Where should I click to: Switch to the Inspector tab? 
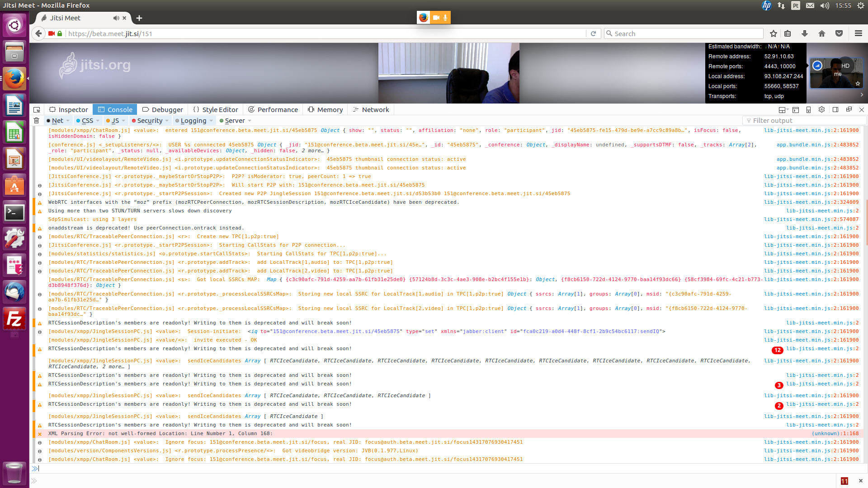tap(69, 110)
